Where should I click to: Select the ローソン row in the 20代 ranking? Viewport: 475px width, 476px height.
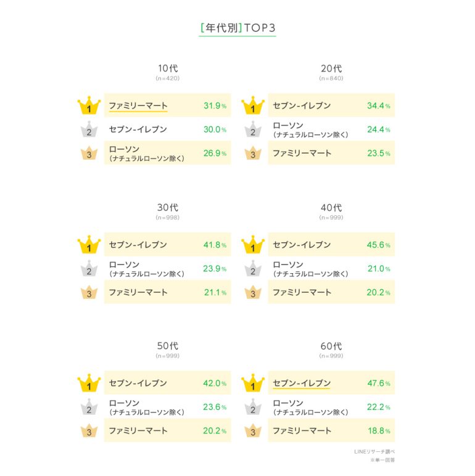click(x=331, y=129)
